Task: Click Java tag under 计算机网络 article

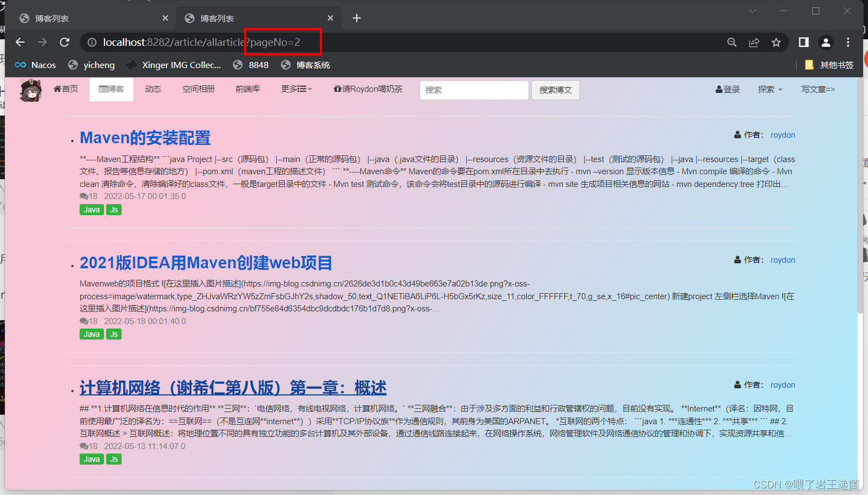Action: pos(92,459)
